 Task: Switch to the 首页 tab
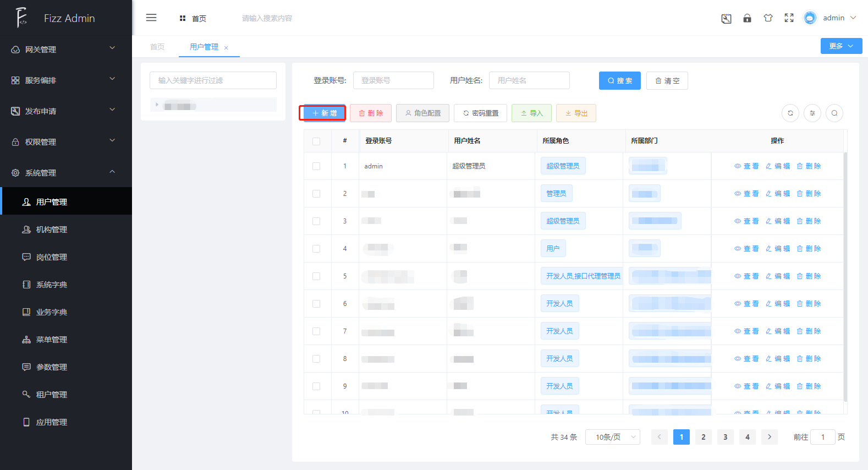point(157,47)
